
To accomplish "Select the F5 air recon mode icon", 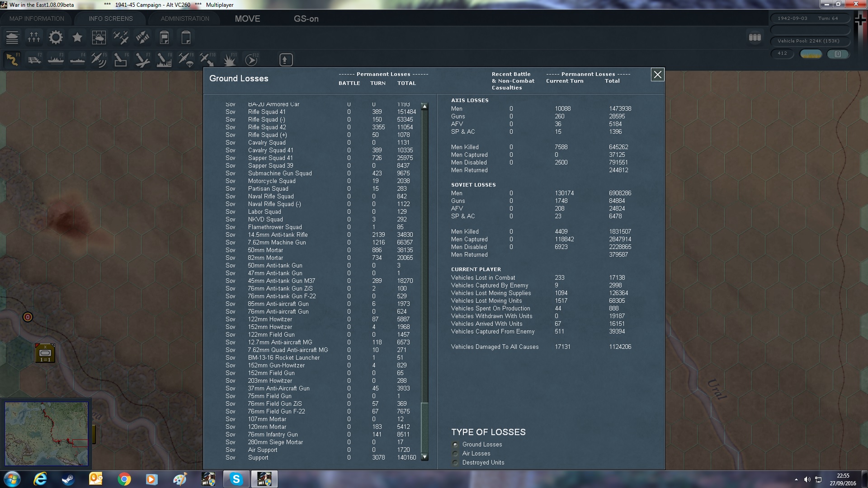I will (99, 60).
